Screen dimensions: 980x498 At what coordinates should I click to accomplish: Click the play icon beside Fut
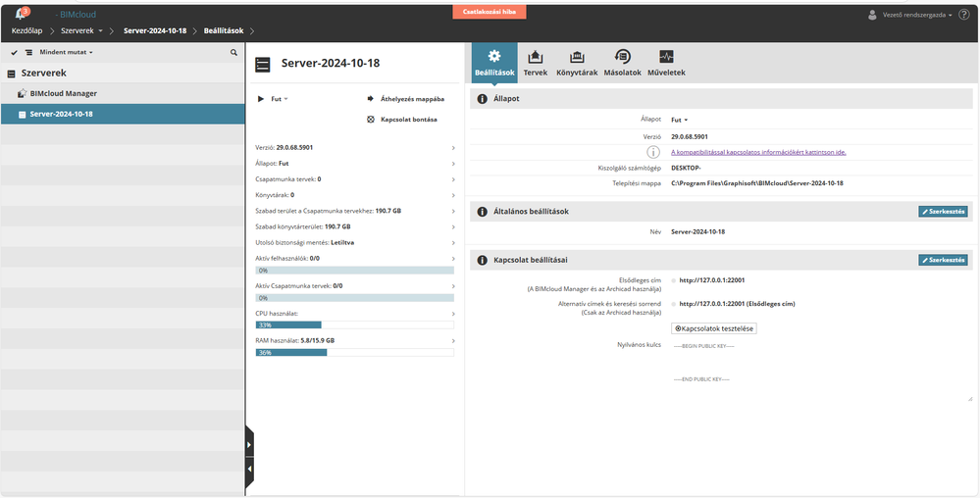point(261,99)
